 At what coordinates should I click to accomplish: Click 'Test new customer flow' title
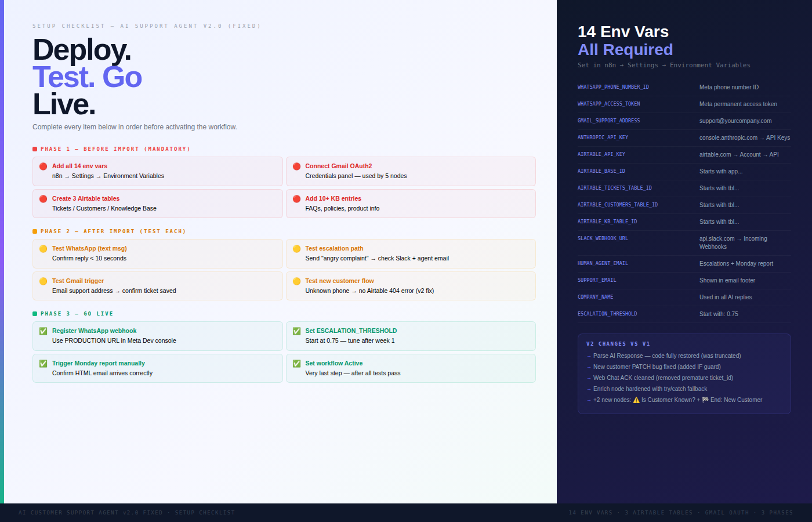pyautogui.click(x=340, y=281)
